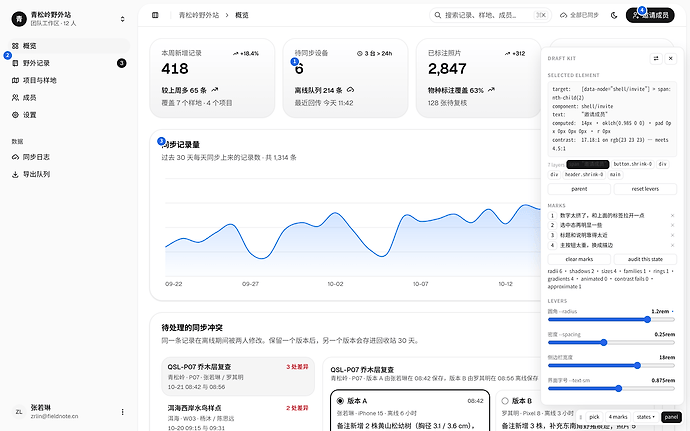Toggle the panel button in bottom toolbar

click(x=671, y=417)
